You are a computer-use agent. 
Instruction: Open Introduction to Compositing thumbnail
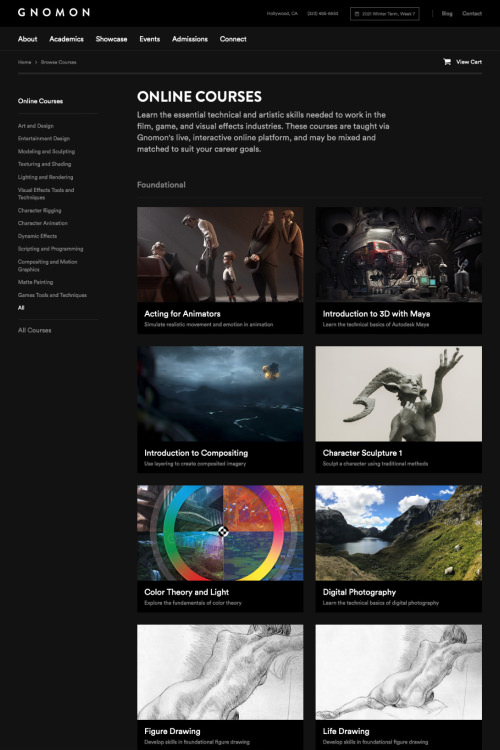[x=220, y=394]
